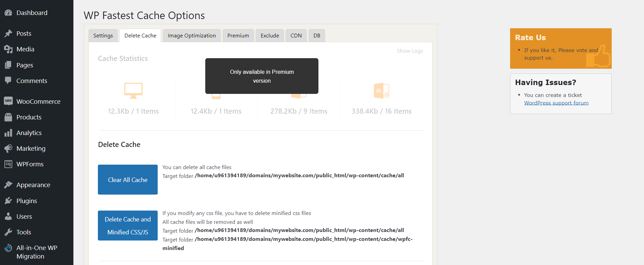Click the Show Logs link
Image resolution: width=644 pixels, height=265 pixels.
pyautogui.click(x=410, y=51)
